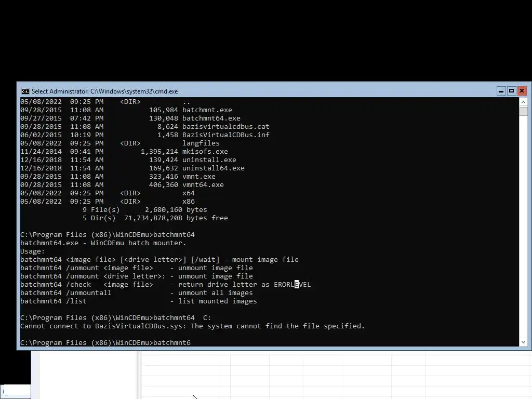Click the 9 File(s) summary text
The width and height of the screenshot is (532, 399).
pos(101,210)
